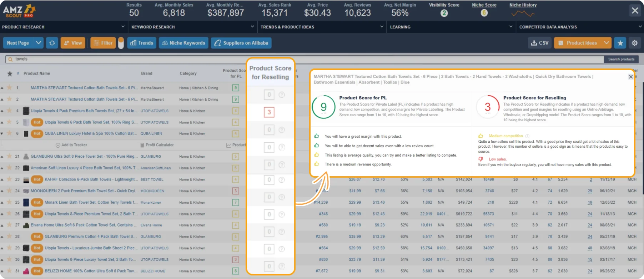Star the Elvana Home row 27

pyautogui.click(x=10, y=225)
